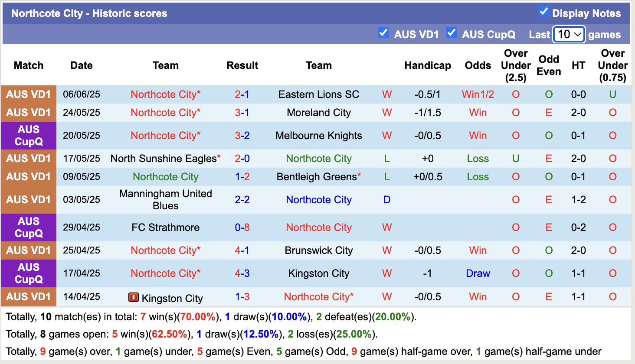Screen dimensions: 635x364
Task: Click the 0-8 result score link
Action: 242,227
